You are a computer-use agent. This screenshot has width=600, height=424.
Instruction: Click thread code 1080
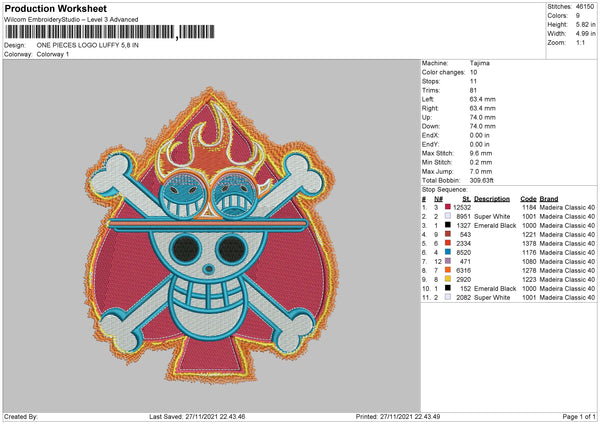click(x=529, y=261)
